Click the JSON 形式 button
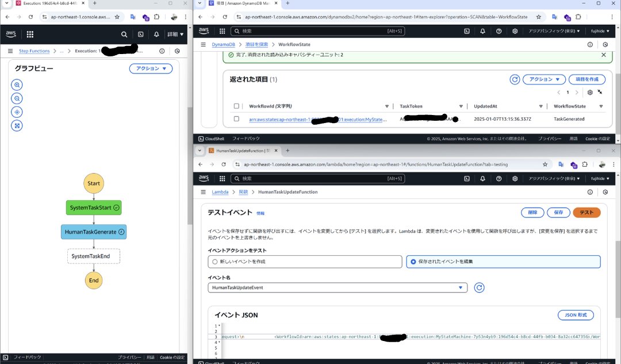Viewport: 621px width, 364px height. click(576, 315)
